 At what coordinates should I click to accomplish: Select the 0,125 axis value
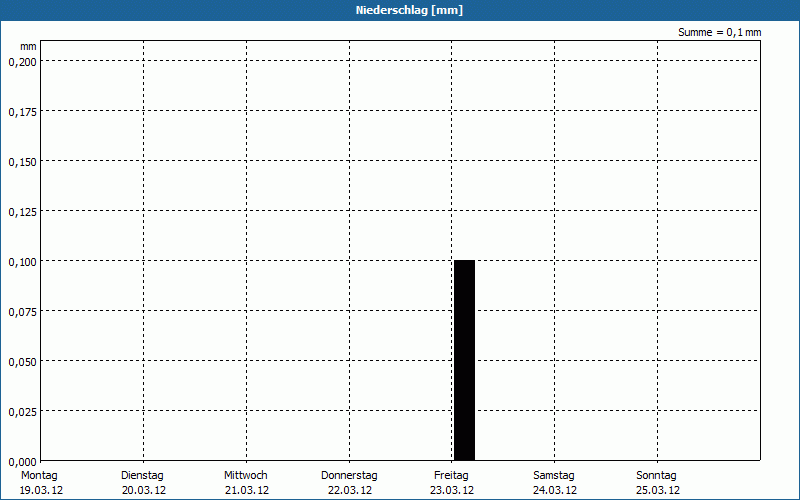[x=22, y=212]
